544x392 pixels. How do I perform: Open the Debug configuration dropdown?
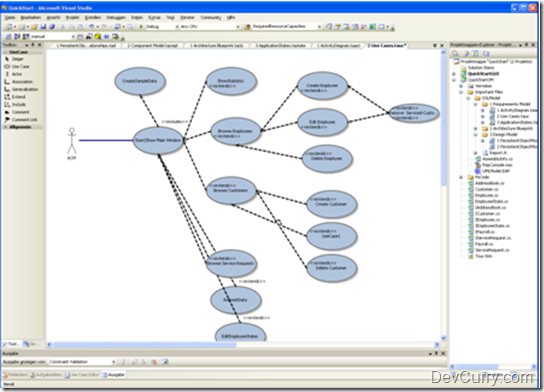[177, 27]
